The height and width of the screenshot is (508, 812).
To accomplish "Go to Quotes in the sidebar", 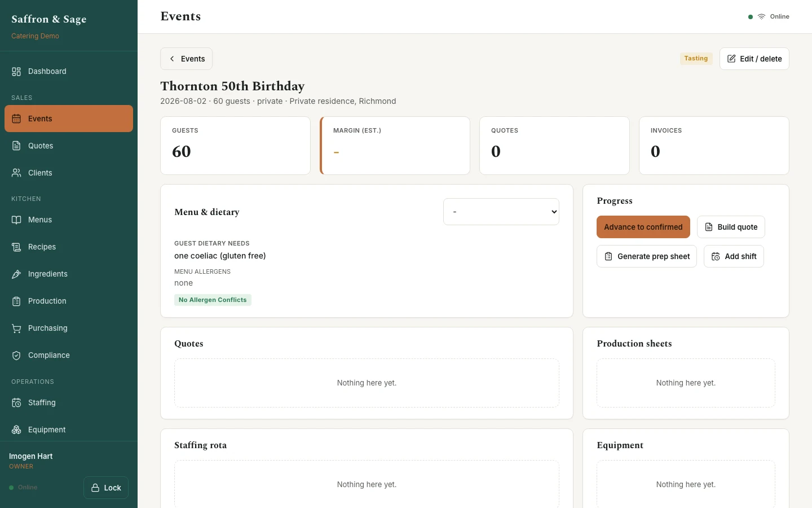I will (69, 146).
